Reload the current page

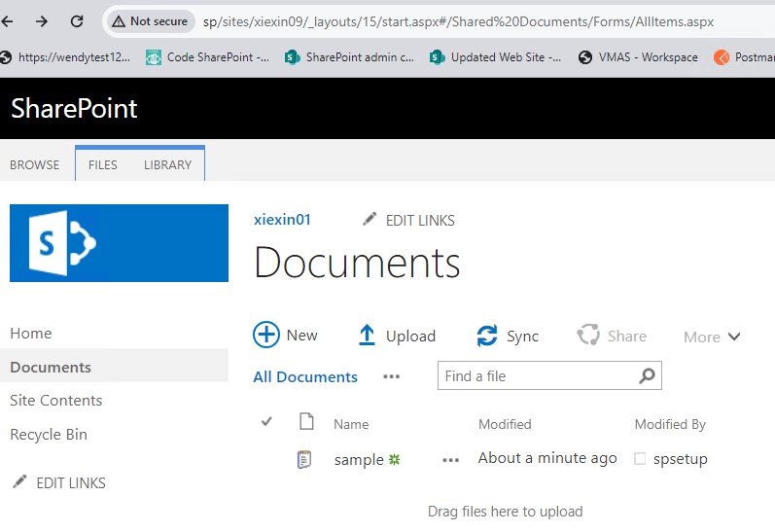click(x=77, y=21)
